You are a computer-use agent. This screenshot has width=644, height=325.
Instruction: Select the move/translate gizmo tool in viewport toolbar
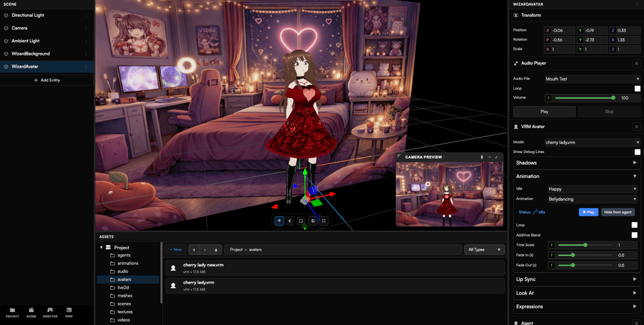coord(279,221)
